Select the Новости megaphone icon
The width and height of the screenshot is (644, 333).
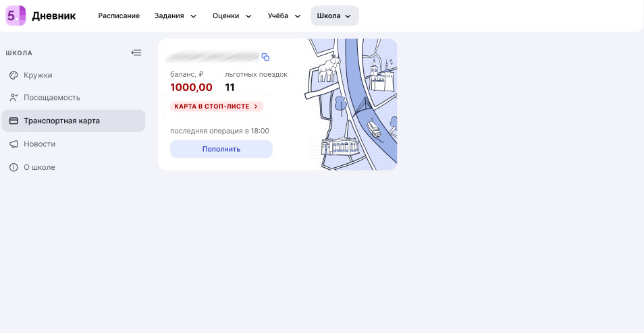coord(14,144)
